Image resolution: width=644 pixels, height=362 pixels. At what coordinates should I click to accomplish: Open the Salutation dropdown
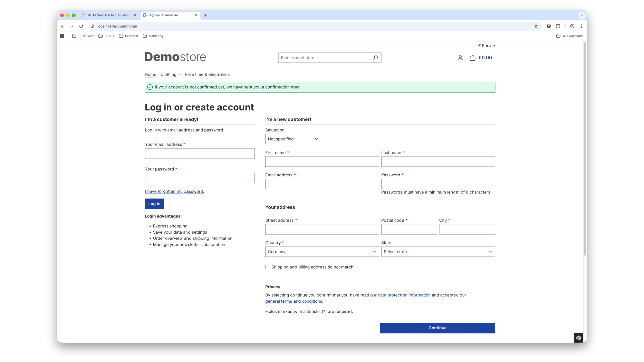(x=293, y=139)
